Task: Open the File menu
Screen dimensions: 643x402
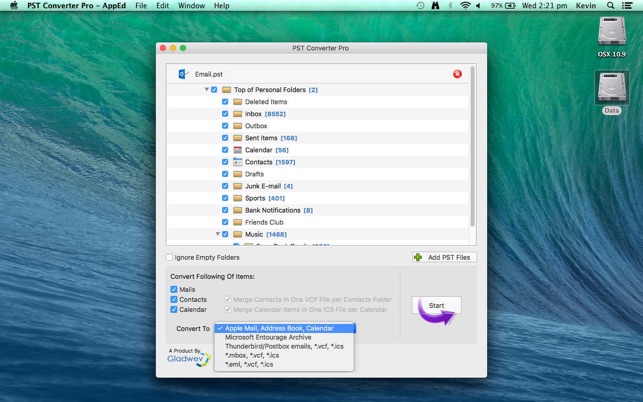Action: click(x=141, y=6)
